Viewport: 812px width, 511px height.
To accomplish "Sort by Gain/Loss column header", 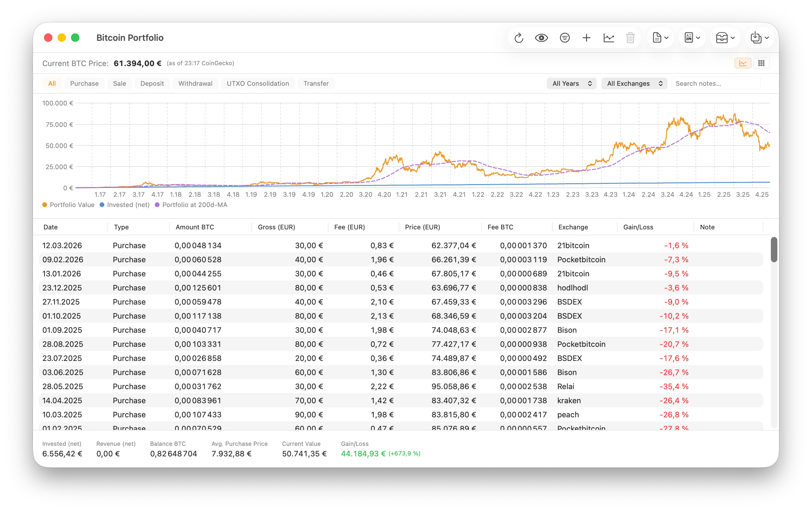I will [638, 227].
